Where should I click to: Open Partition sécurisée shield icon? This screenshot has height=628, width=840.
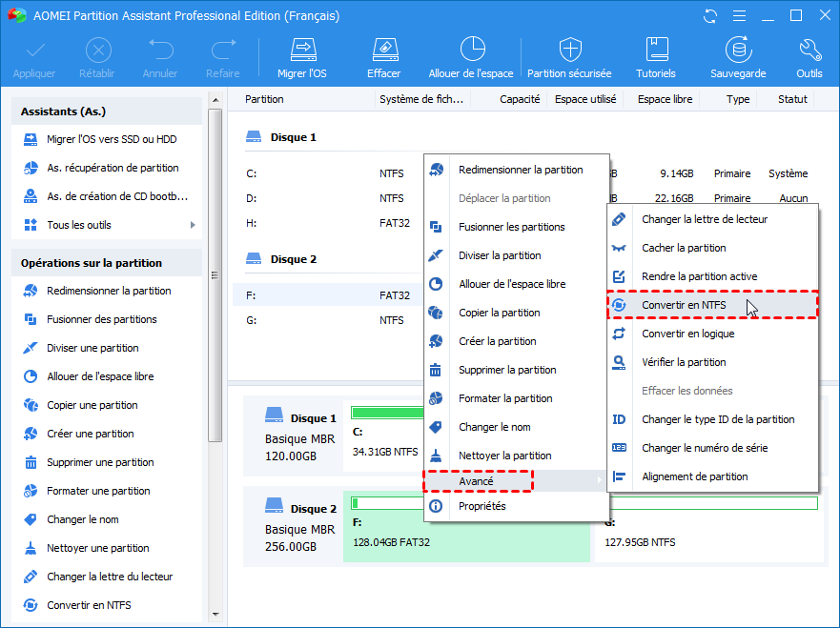[570, 50]
